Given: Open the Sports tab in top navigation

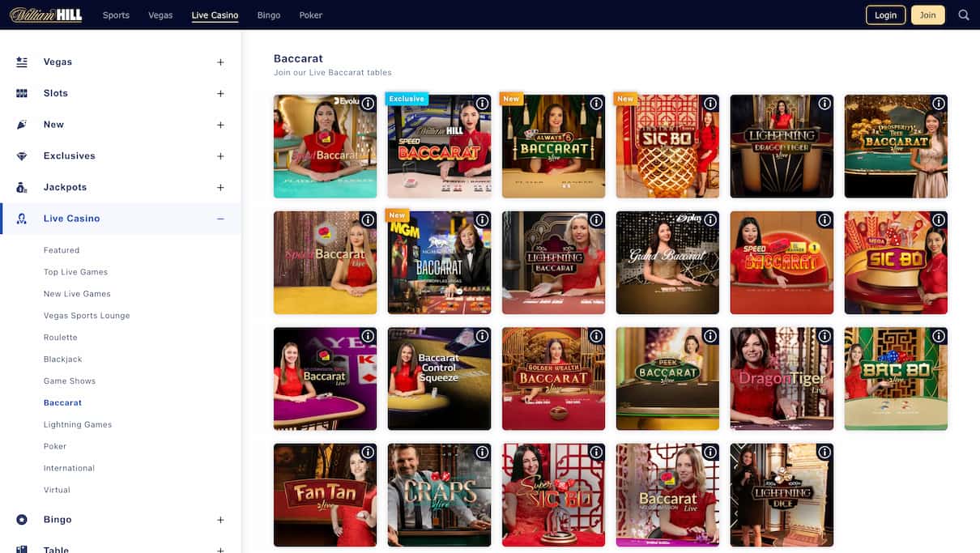Looking at the screenshot, I should click(116, 15).
